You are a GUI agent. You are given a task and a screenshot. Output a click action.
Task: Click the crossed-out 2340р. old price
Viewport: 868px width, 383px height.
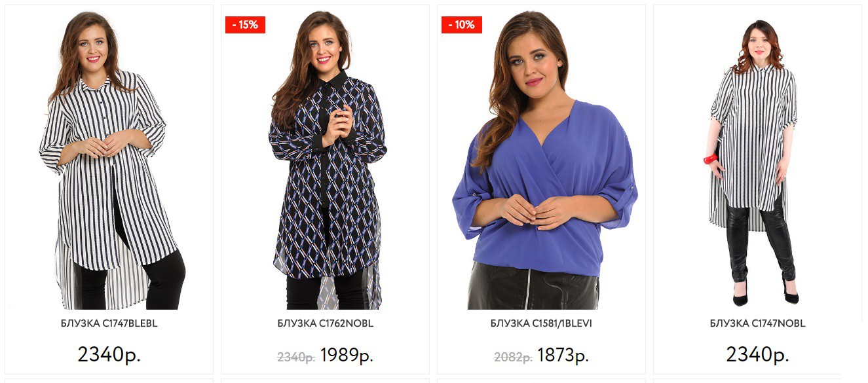click(296, 357)
